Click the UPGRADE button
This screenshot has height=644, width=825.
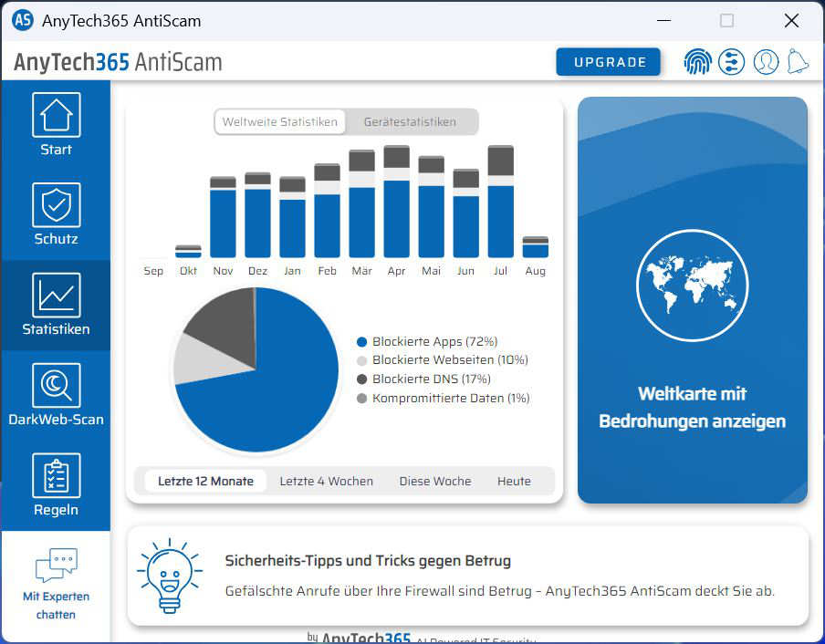(x=608, y=62)
